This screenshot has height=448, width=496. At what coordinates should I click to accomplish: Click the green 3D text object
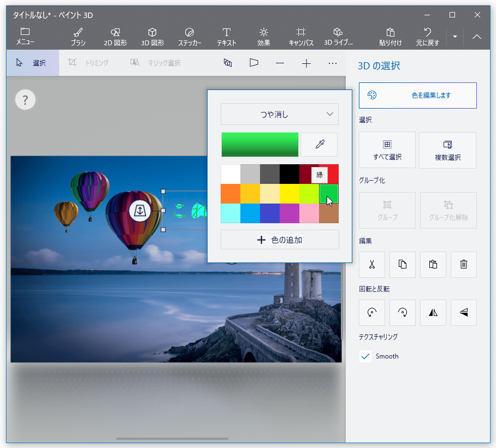point(191,211)
